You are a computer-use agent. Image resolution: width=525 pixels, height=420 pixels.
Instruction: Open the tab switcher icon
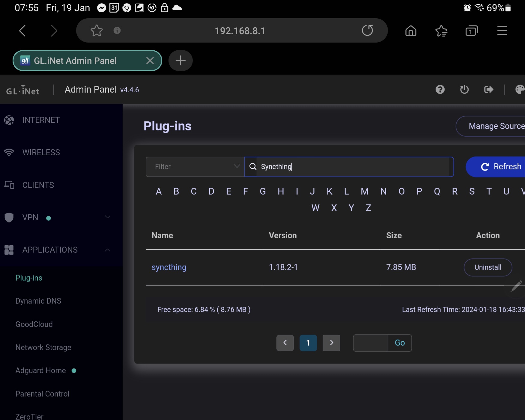pyautogui.click(x=472, y=31)
